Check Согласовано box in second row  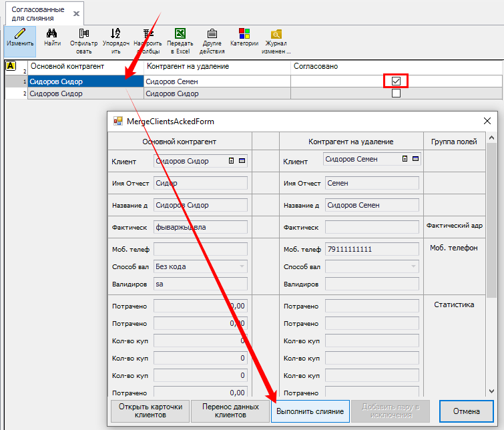(396, 93)
